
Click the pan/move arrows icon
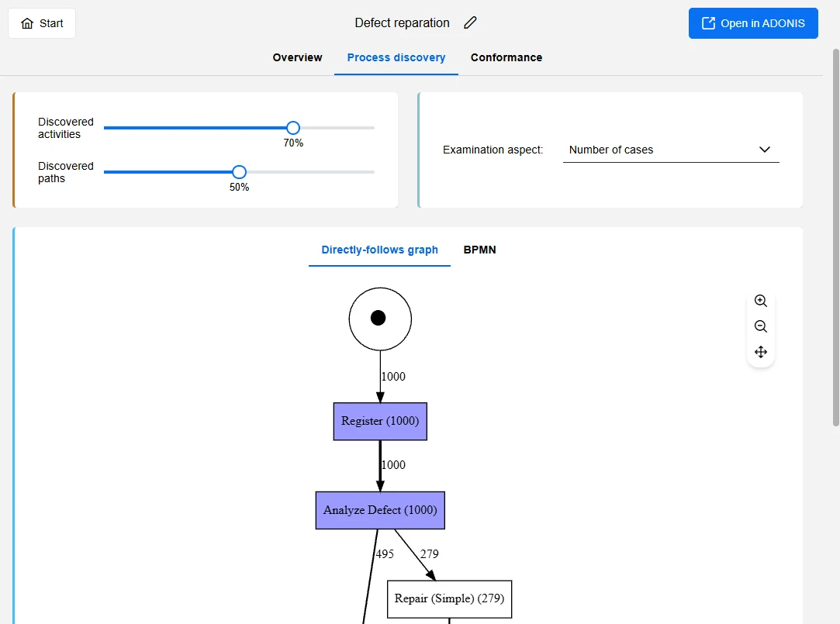pyautogui.click(x=760, y=352)
